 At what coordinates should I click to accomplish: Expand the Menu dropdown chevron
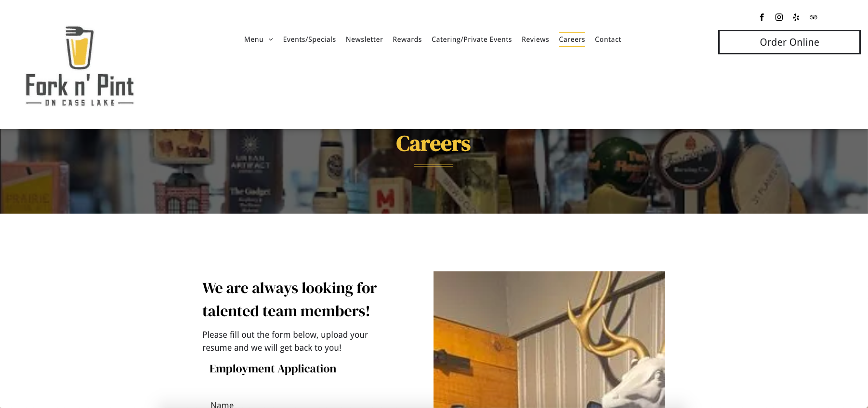pos(271,39)
